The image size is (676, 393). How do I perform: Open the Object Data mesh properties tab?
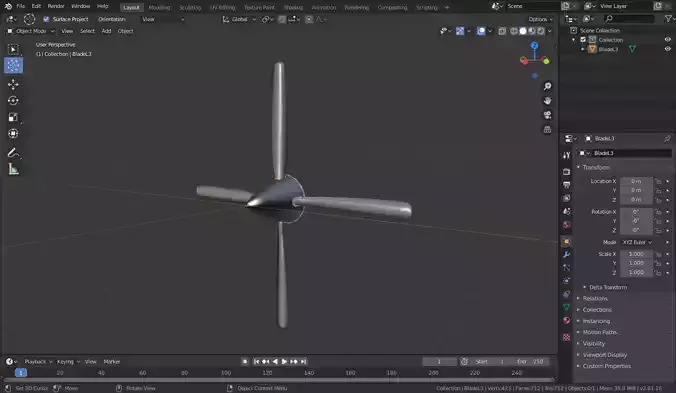point(566,307)
